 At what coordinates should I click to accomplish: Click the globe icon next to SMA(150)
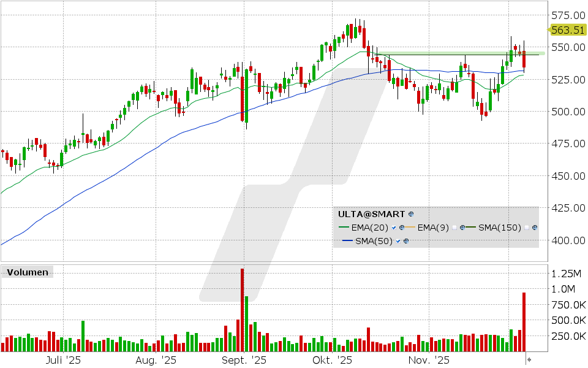click(534, 228)
